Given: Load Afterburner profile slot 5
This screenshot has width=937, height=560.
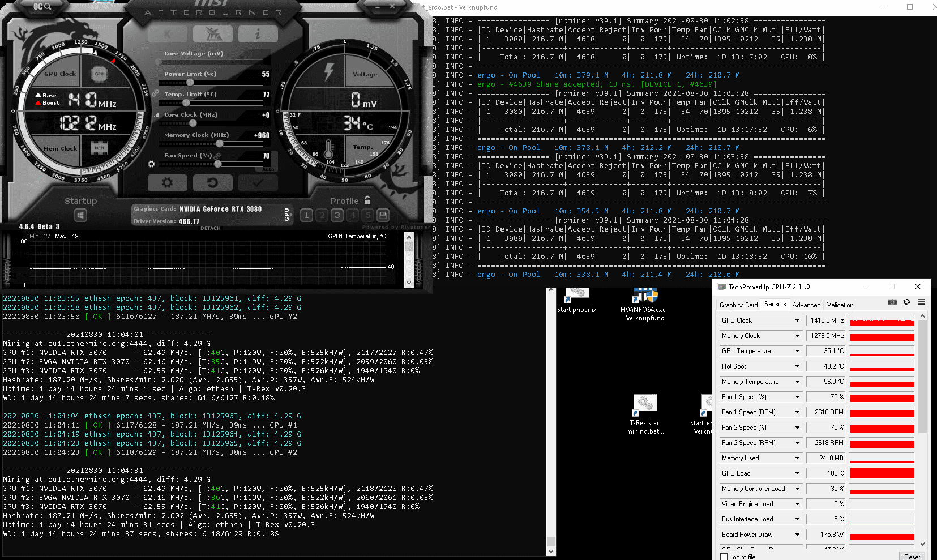Looking at the screenshot, I should point(368,215).
